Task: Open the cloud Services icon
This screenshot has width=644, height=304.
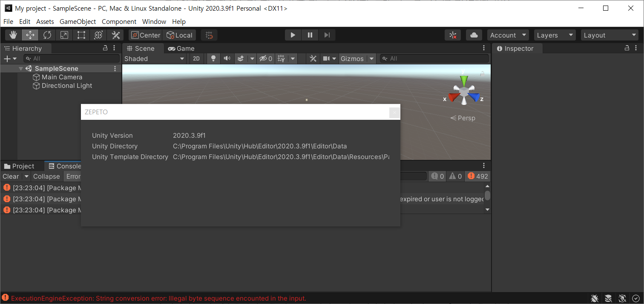Action: point(474,35)
